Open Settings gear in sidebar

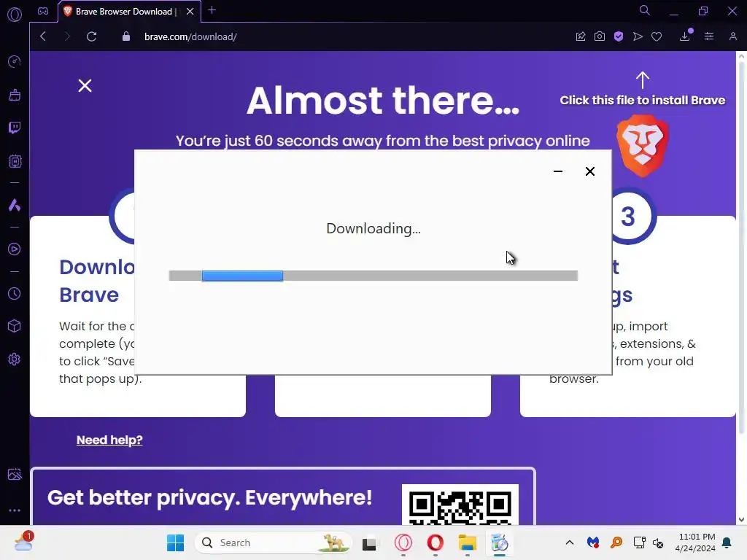[15, 359]
